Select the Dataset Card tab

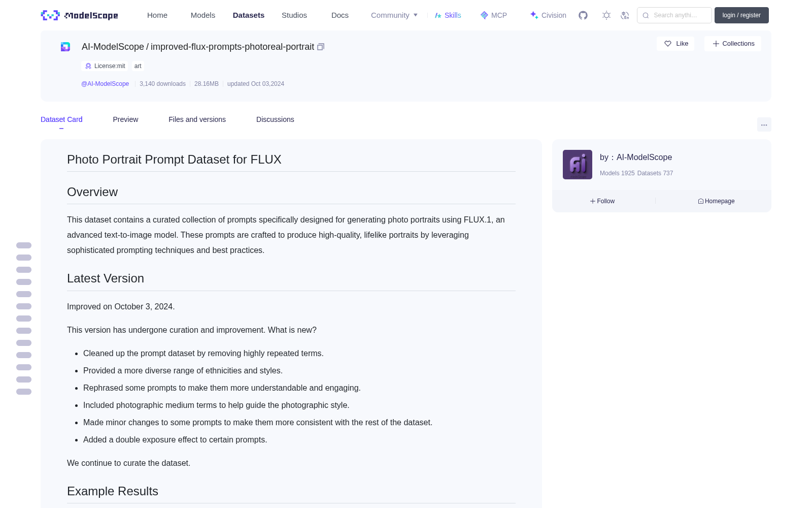coord(61,119)
